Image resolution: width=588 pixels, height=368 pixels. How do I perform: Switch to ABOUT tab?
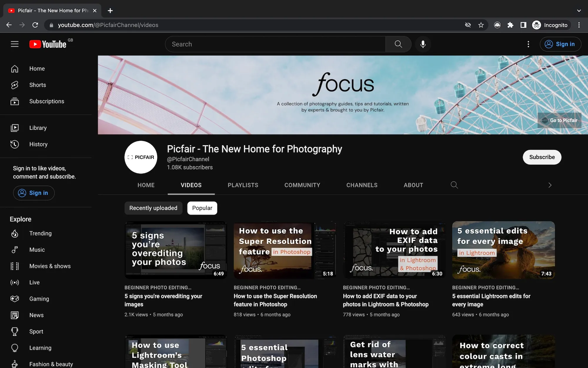coord(413,185)
